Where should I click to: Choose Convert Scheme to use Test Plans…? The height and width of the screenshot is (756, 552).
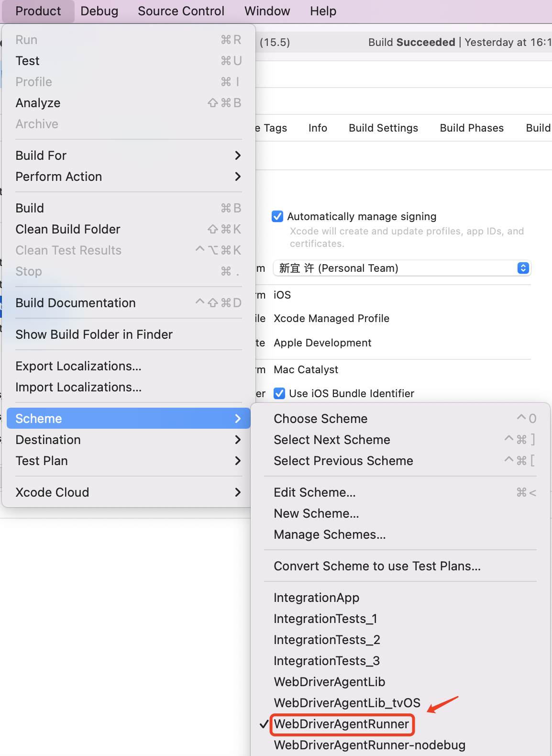point(400,566)
